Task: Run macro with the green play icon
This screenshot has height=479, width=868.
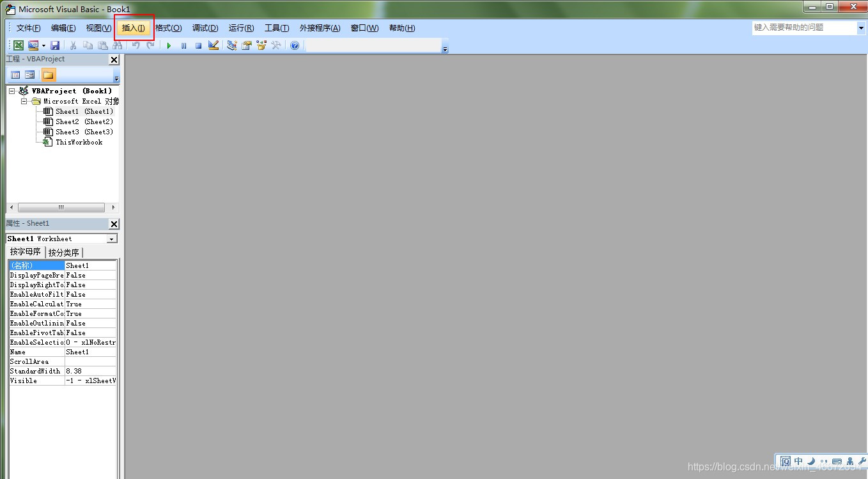Action: click(x=169, y=45)
